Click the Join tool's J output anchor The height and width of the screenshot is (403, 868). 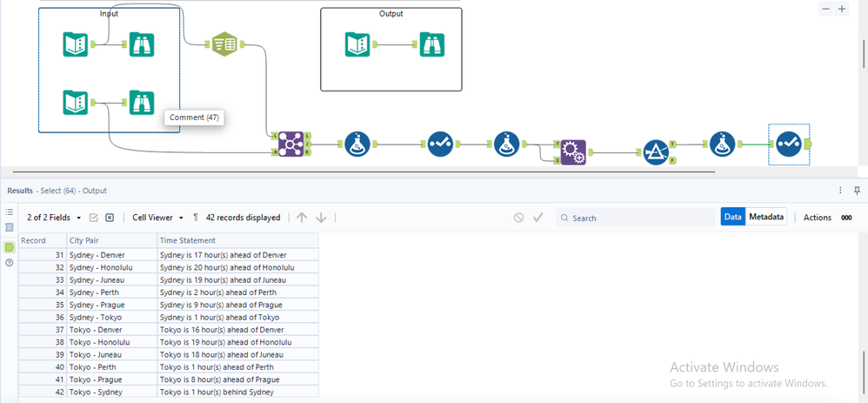tap(308, 144)
